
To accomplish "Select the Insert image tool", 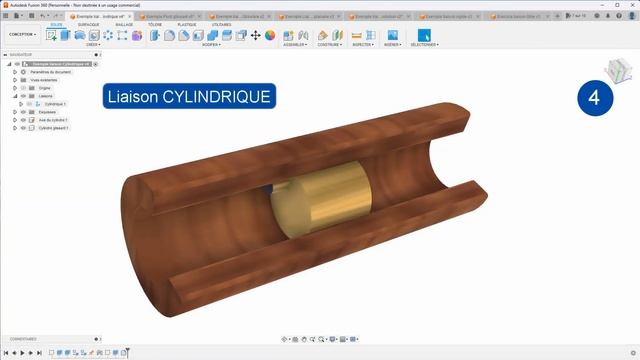I will [x=393, y=35].
